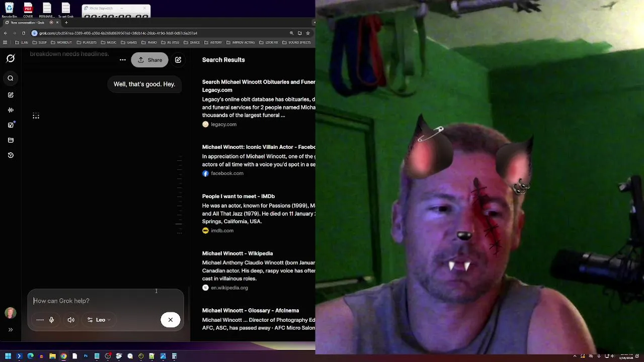
Task: Open the Windows Start menu
Action: click(x=8, y=356)
